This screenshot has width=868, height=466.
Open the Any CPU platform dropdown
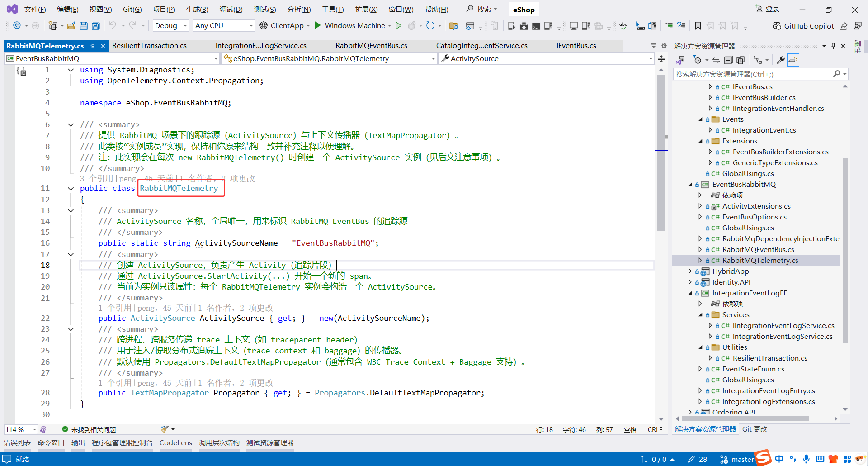(224, 26)
